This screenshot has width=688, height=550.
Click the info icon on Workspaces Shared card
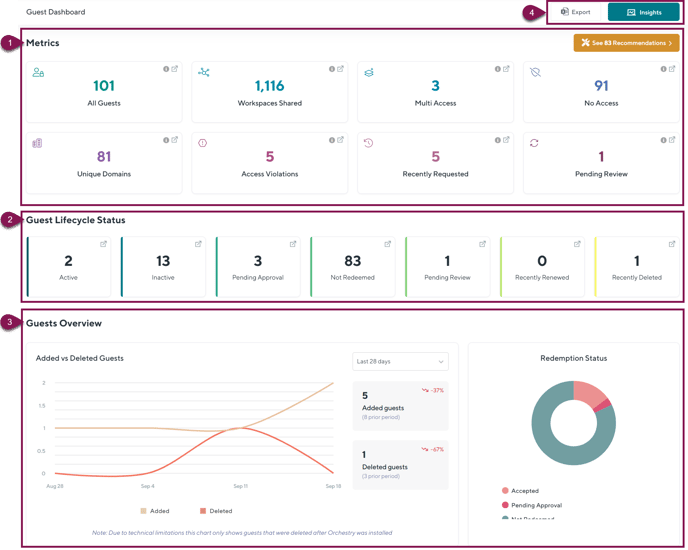tap(331, 69)
